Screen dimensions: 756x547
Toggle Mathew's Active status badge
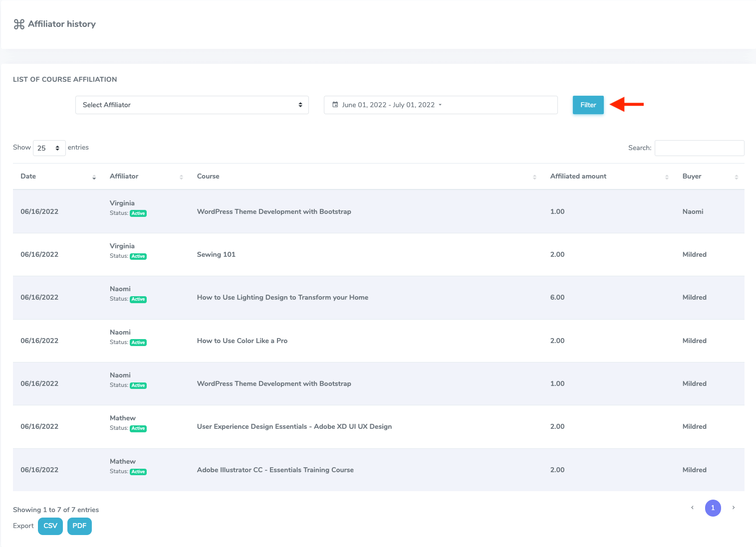pyautogui.click(x=138, y=428)
